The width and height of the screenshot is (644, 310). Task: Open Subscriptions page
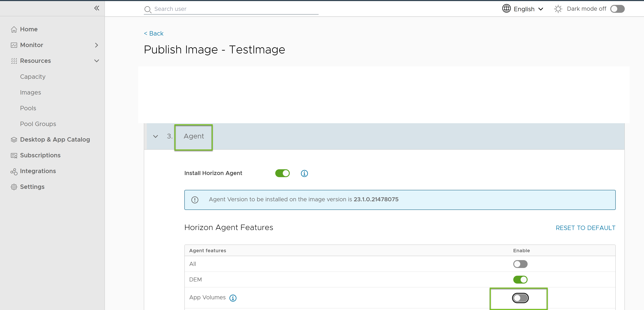click(40, 155)
